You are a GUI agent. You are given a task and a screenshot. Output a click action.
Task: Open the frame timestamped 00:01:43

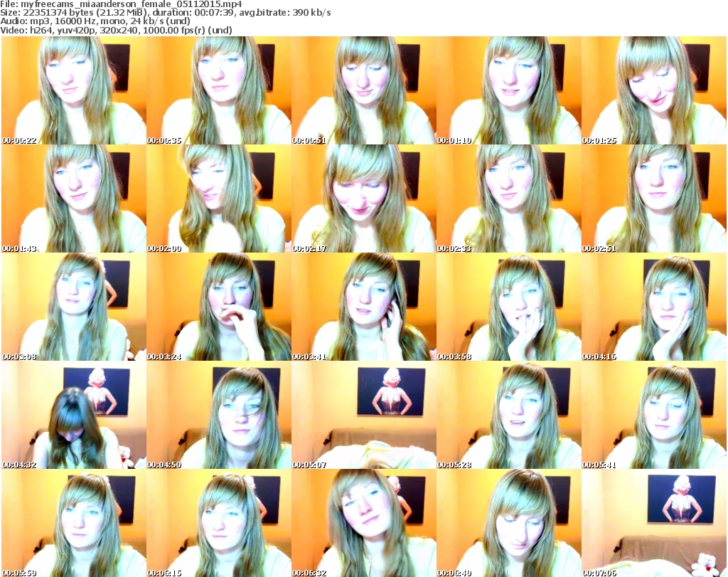pyautogui.click(x=74, y=198)
